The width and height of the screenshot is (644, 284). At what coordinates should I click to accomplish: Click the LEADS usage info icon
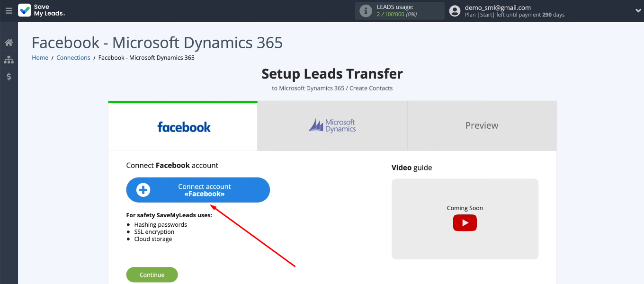366,11
